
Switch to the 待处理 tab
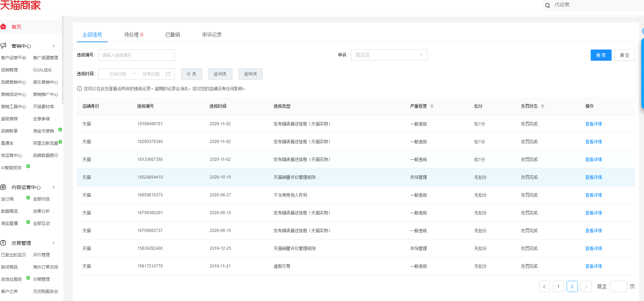pos(134,35)
